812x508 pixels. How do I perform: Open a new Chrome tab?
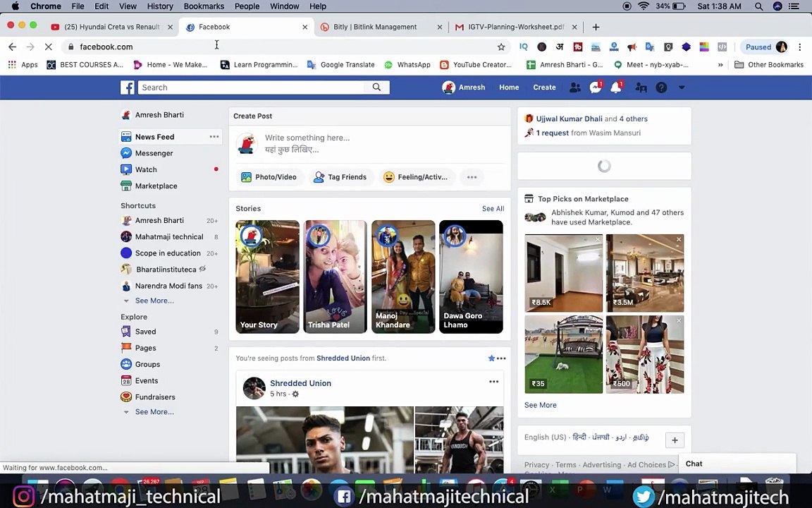[x=596, y=27]
